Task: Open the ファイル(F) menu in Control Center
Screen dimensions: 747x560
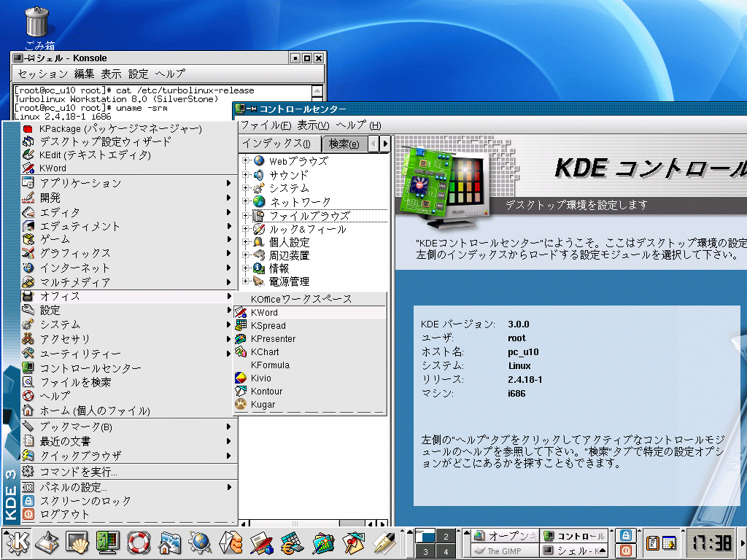Action: pos(266,125)
